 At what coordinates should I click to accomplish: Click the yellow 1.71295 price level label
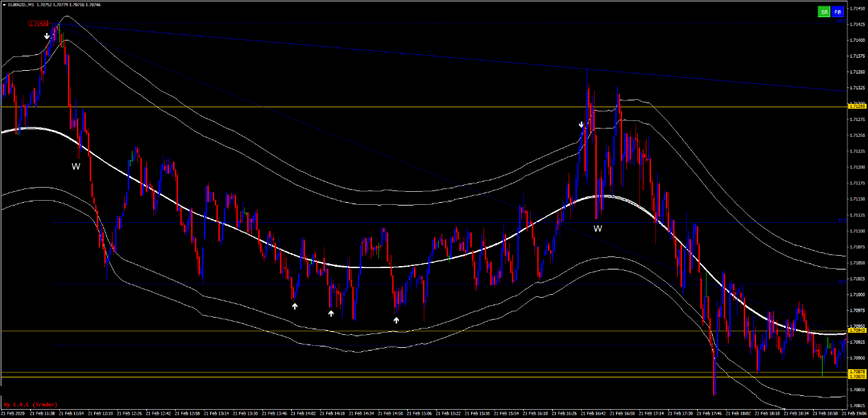856,107
